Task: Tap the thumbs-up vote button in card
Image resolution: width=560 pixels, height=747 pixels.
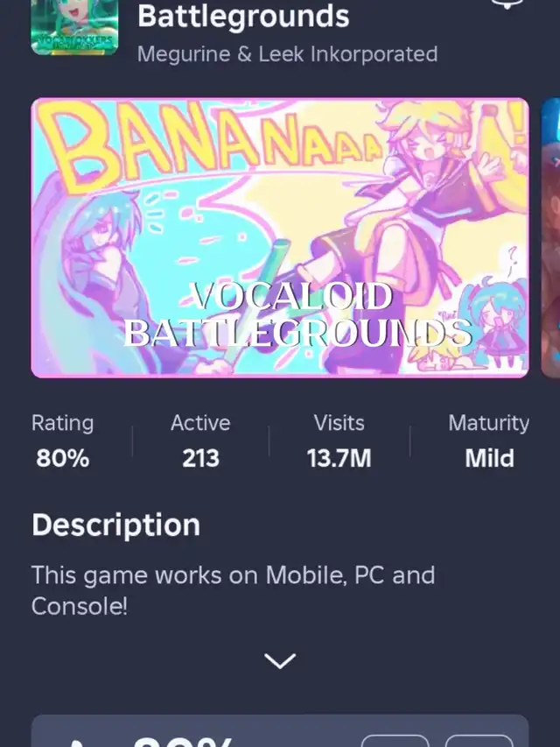Action: [x=395, y=741]
